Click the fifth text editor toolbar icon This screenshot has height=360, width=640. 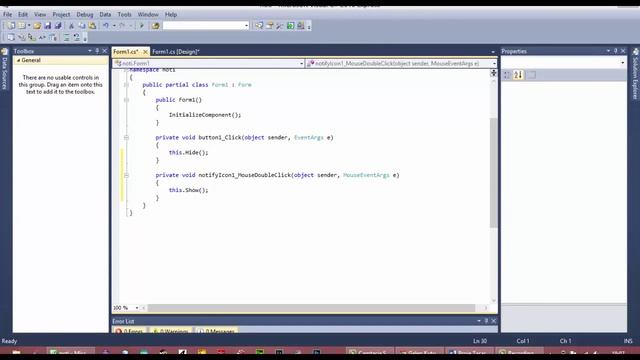pyautogui.click(x=53, y=38)
